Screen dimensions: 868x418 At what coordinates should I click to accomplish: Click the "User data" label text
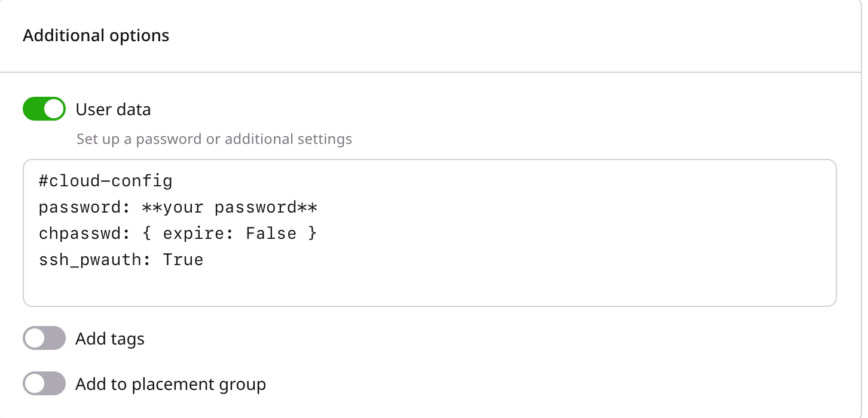point(113,110)
